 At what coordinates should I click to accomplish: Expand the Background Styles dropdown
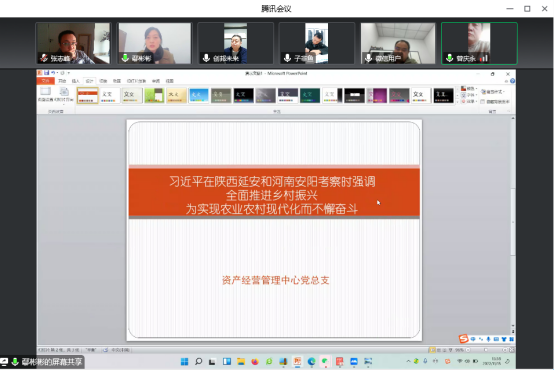coord(493,92)
